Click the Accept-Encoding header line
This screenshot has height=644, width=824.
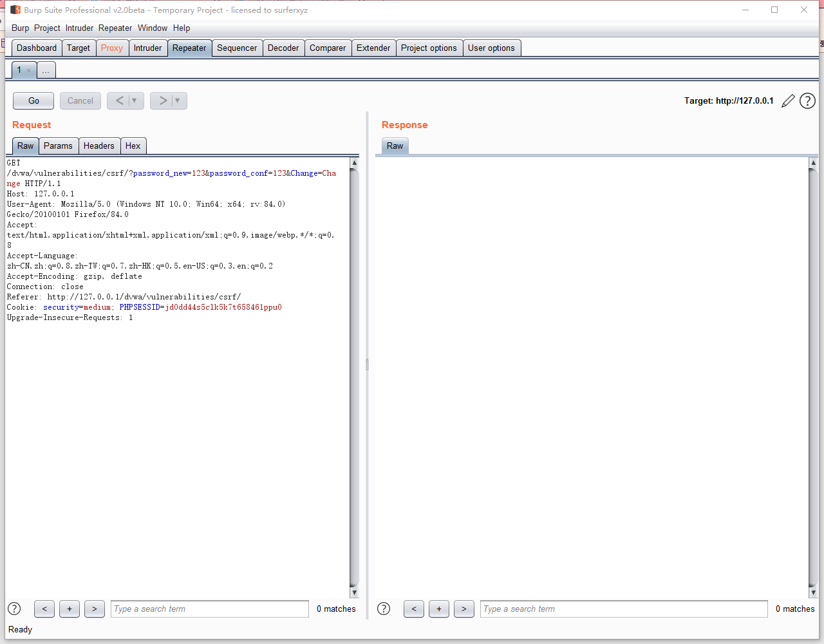point(74,276)
